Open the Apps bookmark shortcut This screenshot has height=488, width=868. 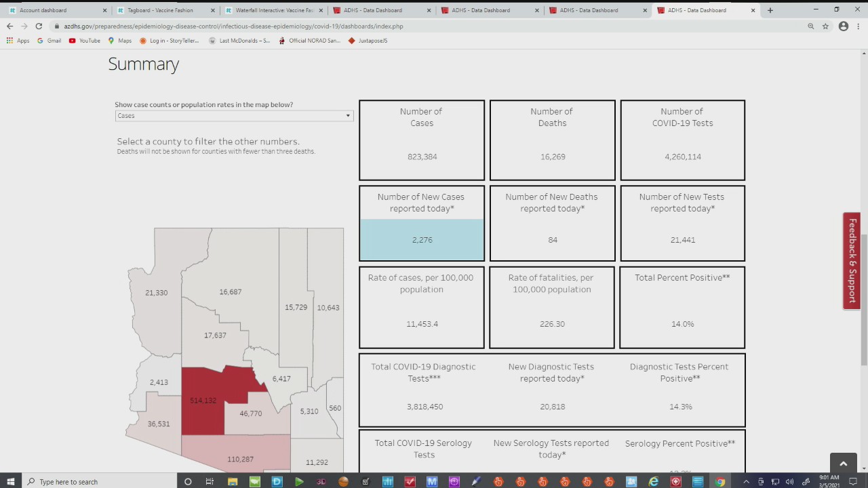pos(18,41)
